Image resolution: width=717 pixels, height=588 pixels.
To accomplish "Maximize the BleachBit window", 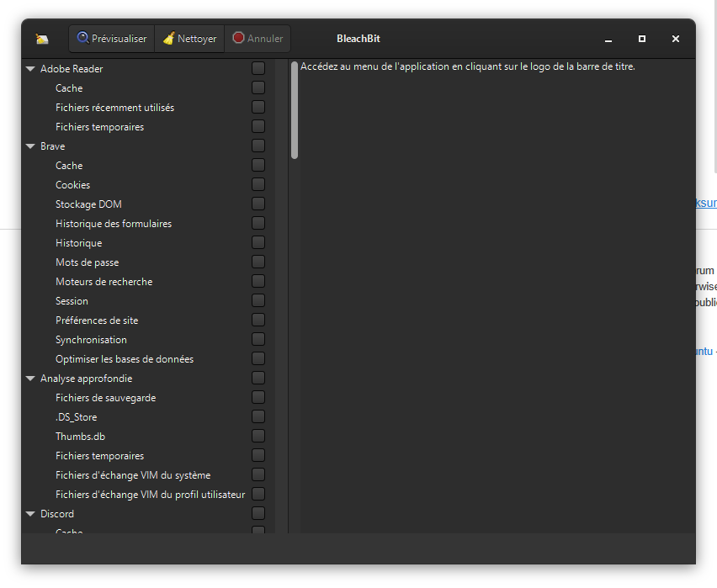I will 642,40.
